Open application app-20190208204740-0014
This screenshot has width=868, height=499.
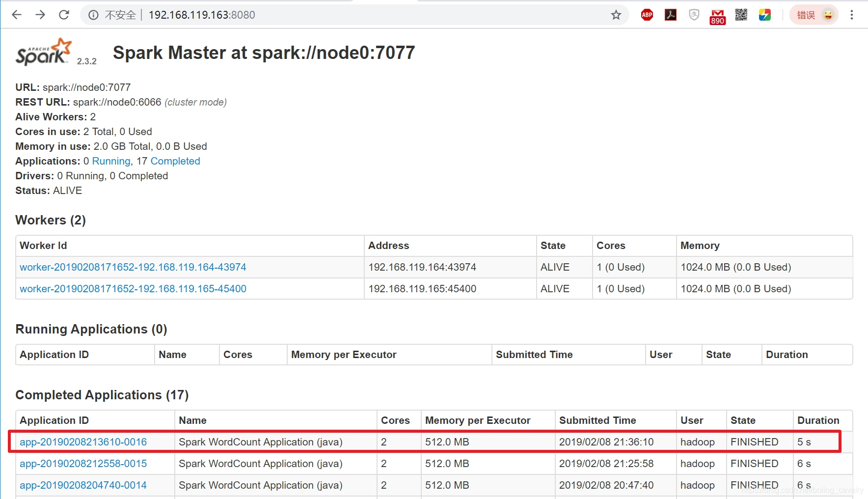[x=83, y=485]
